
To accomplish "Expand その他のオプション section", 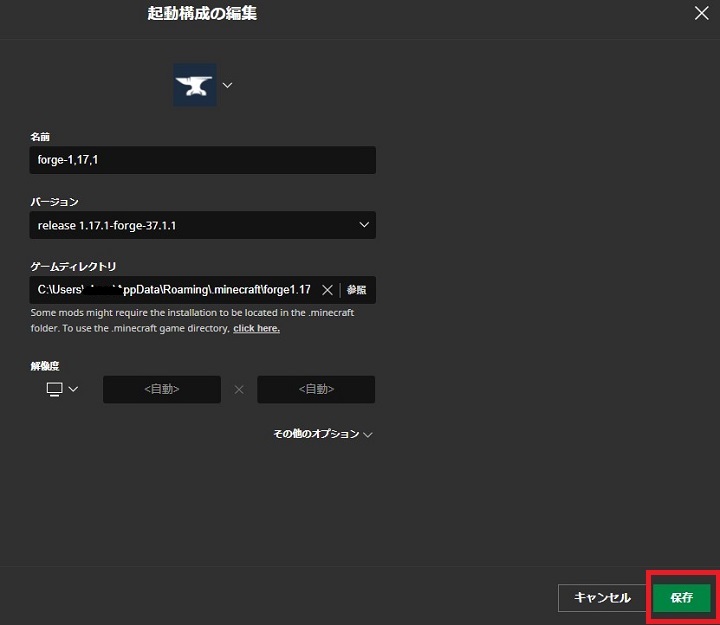I will [x=323, y=434].
